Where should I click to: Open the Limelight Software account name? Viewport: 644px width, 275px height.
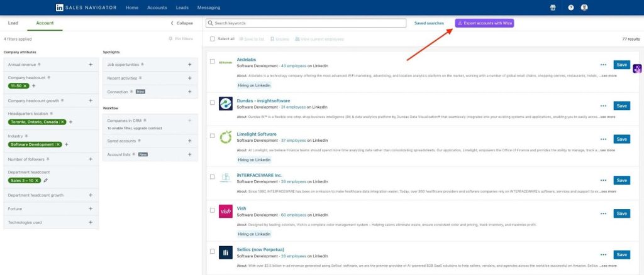257,134
